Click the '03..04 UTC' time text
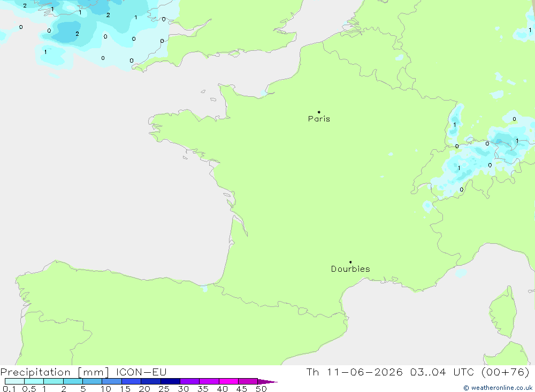The width and height of the screenshot is (535, 392). (x=442, y=372)
